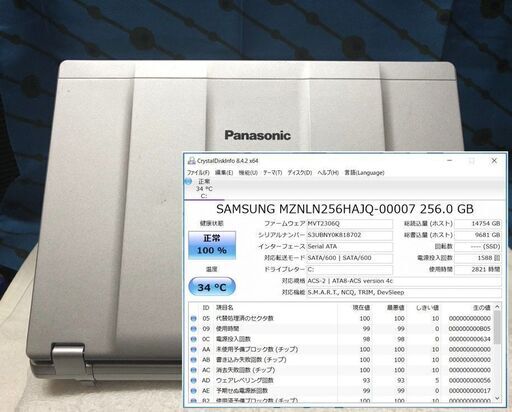Open the ディスク(D) menu
Image resolution: width=512 pixels, height=412 pixels.
click(300, 173)
